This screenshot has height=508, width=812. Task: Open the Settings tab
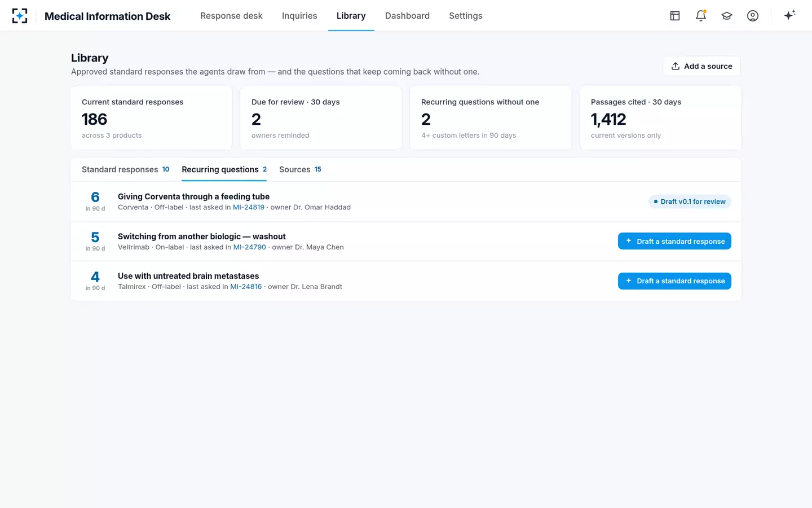click(466, 16)
